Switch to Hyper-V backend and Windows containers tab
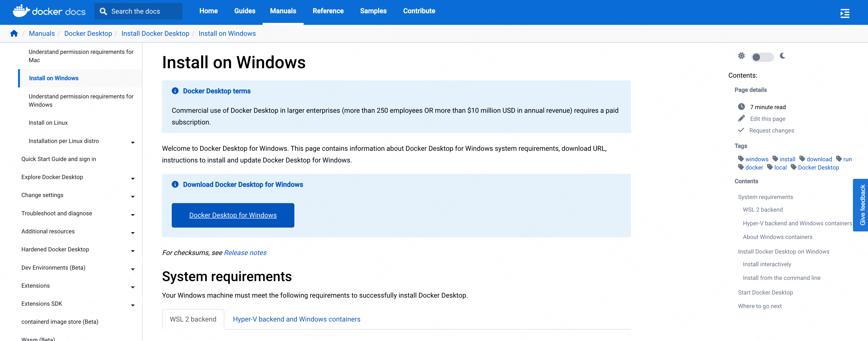 pyautogui.click(x=297, y=319)
